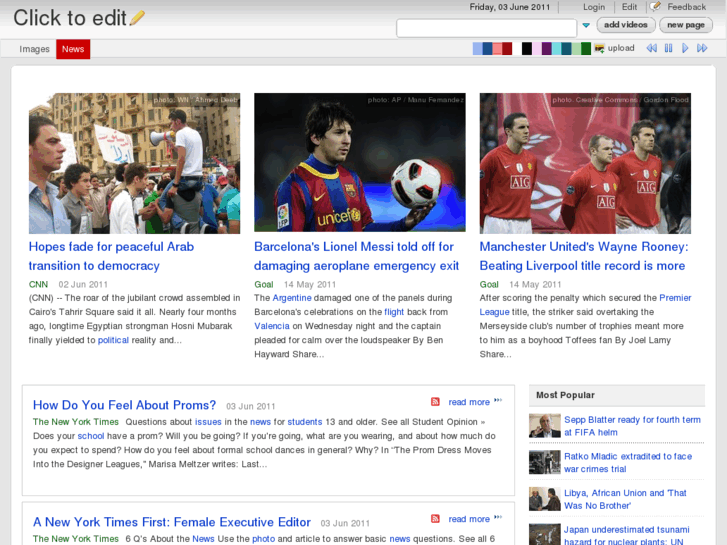Image resolution: width=727 pixels, height=545 pixels.
Task: Click Goal source under Rooney article
Action: click(489, 284)
